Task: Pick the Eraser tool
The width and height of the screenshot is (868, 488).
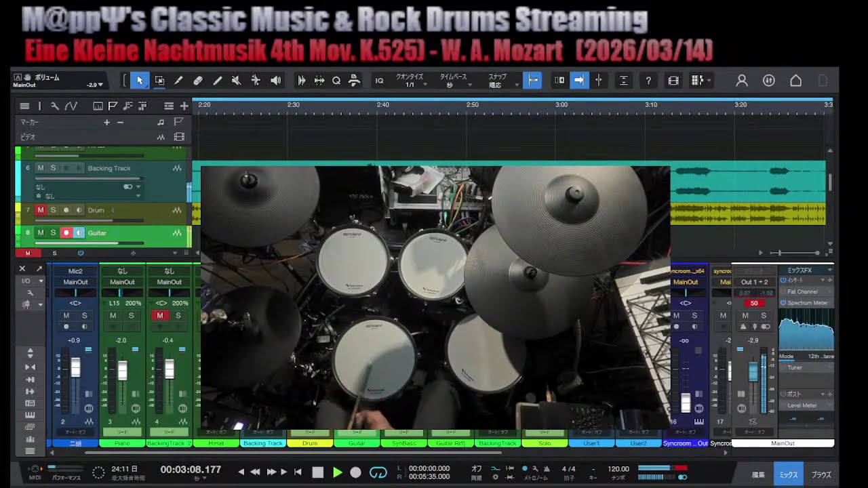Action: [x=198, y=81]
